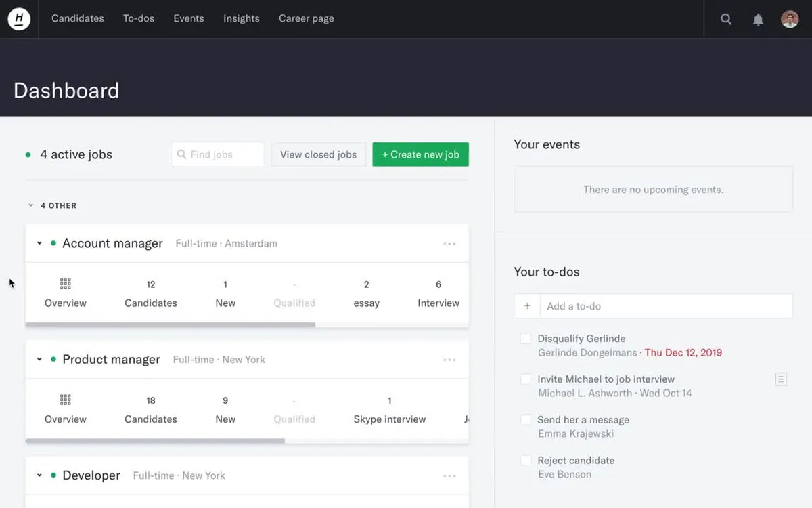Image resolution: width=812 pixels, height=508 pixels.
Task: Open Product manager Skype interview stage
Action: (390, 410)
